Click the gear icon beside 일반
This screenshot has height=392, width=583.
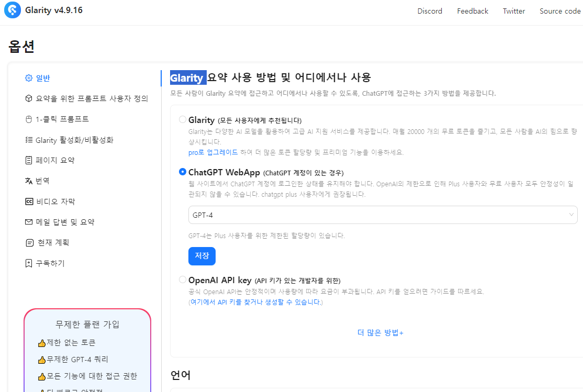click(29, 78)
